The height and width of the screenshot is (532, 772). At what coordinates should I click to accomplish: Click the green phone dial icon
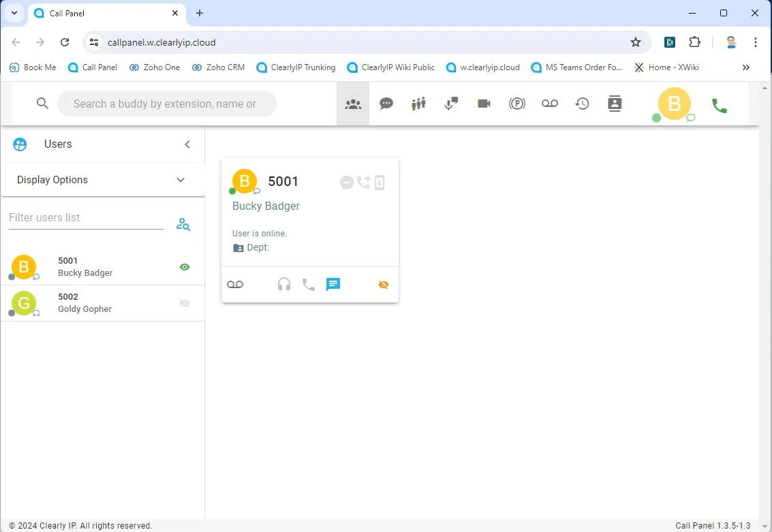[x=720, y=106]
